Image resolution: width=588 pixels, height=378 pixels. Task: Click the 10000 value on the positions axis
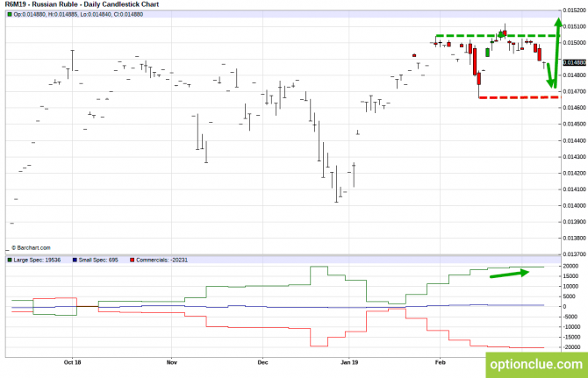point(570,286)
